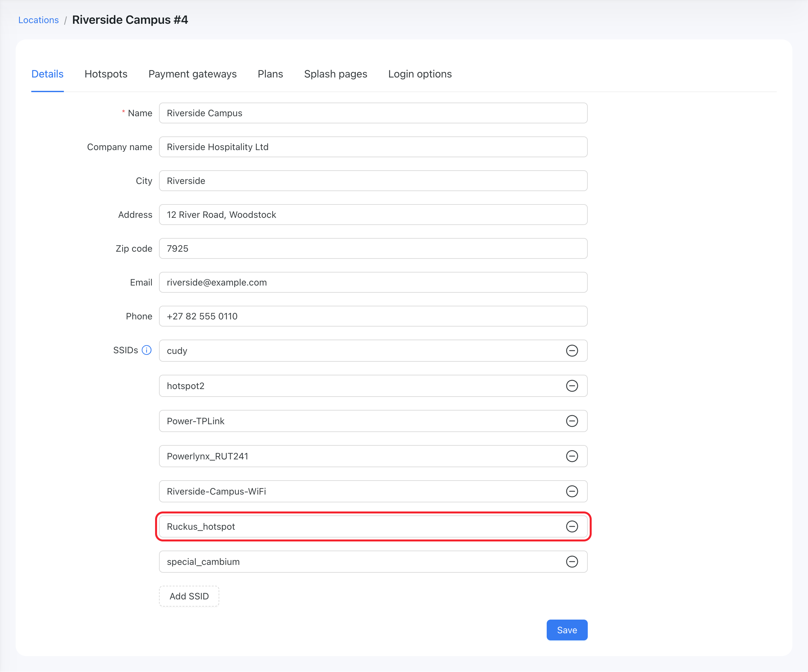Go back to Locations breadcrumb link

38,20
